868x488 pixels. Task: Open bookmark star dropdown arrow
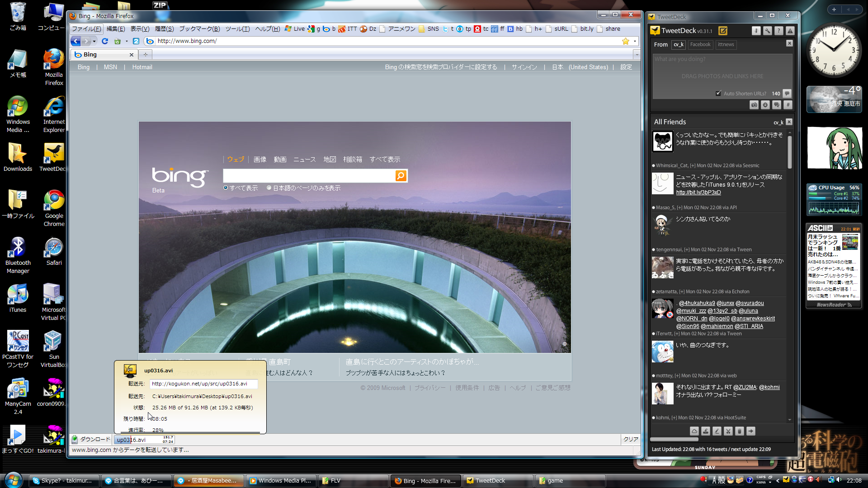point(635,41)
